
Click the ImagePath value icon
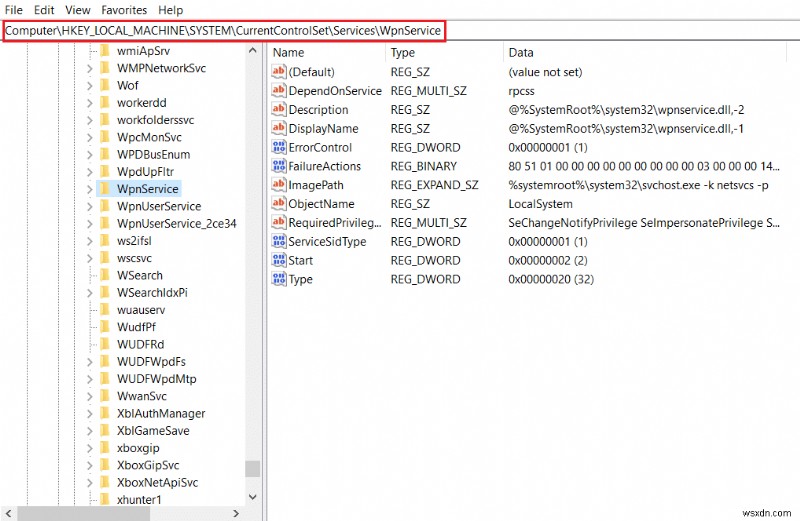click(x=279, y=185)
